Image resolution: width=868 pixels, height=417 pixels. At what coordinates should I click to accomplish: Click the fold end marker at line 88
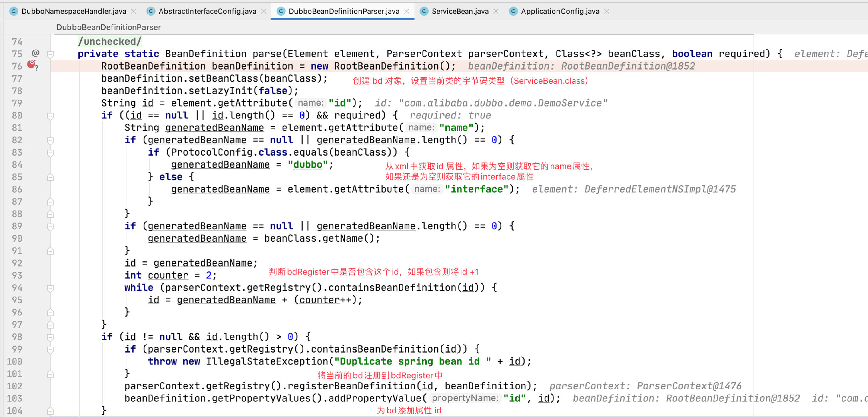coord(50,214)
